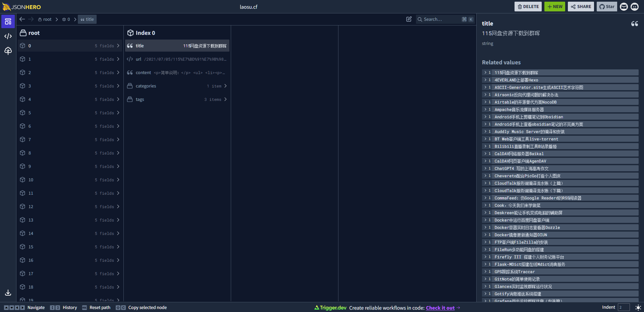The height and width of the screenshot is (312, 644).
Task: Click the quote icon in title panel
Action: [635, 23]
